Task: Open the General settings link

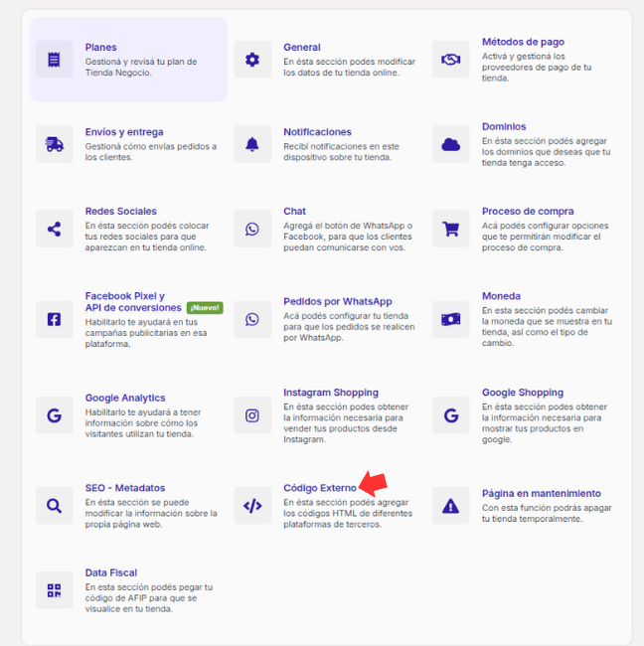Action: tap(301, 48)
